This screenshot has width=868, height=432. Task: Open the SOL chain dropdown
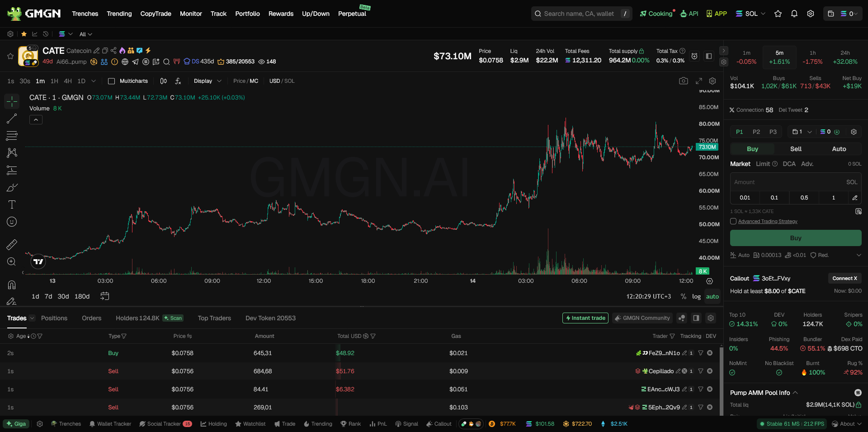(x=750, y=14)
